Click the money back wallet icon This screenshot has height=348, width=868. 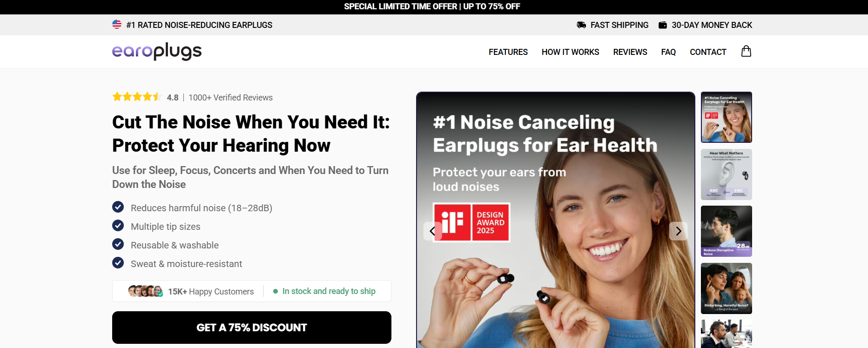[x=663, y=25]
